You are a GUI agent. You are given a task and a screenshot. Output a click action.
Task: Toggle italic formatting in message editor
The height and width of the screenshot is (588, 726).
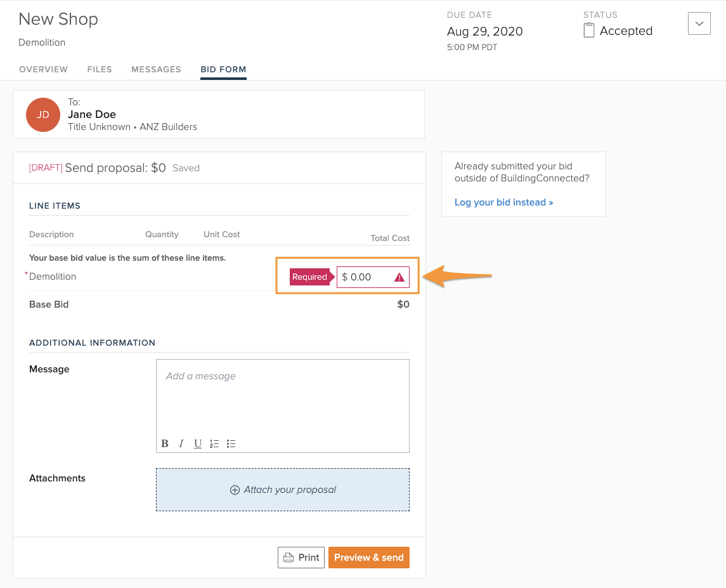(x=181, y=443)
